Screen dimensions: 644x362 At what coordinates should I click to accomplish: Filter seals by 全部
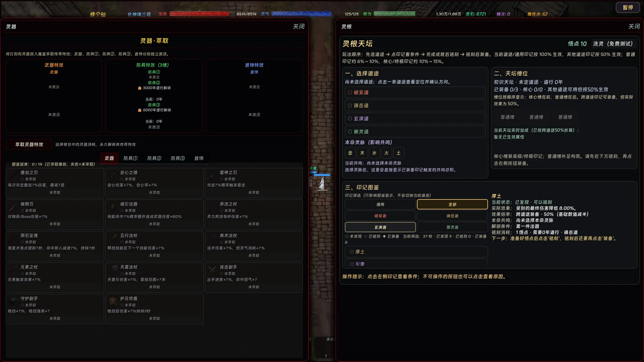452,204
